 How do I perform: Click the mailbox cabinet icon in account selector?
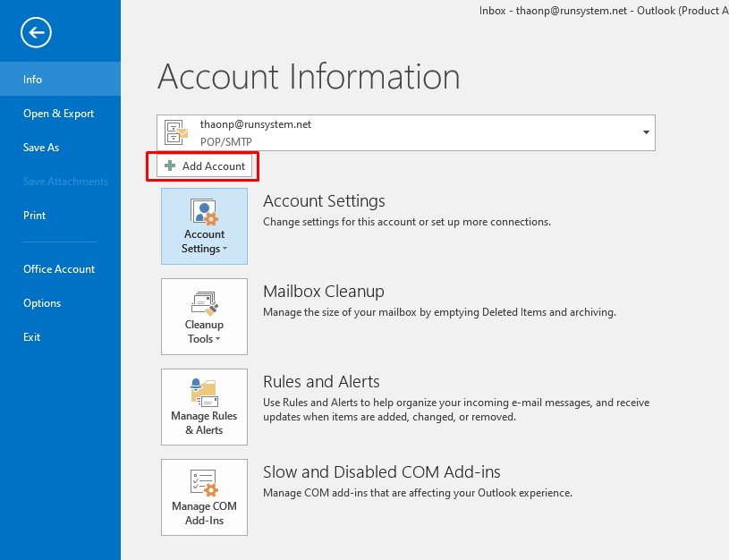click(x=175, y=132)
